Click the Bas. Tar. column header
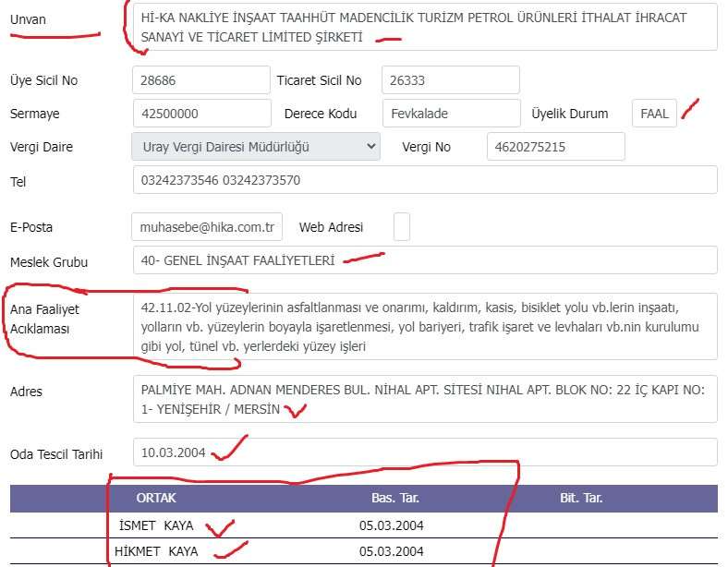The height and width of the screenshot is (567, 728). pyautogui.click(x=395, y=498)
